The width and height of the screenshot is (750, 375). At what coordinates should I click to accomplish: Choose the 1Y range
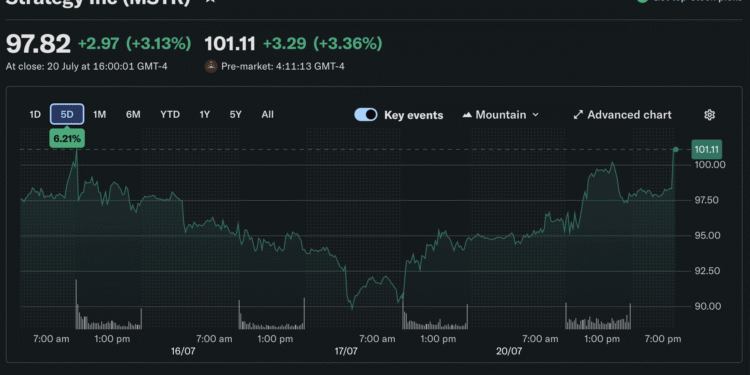[x=205, y=114]
